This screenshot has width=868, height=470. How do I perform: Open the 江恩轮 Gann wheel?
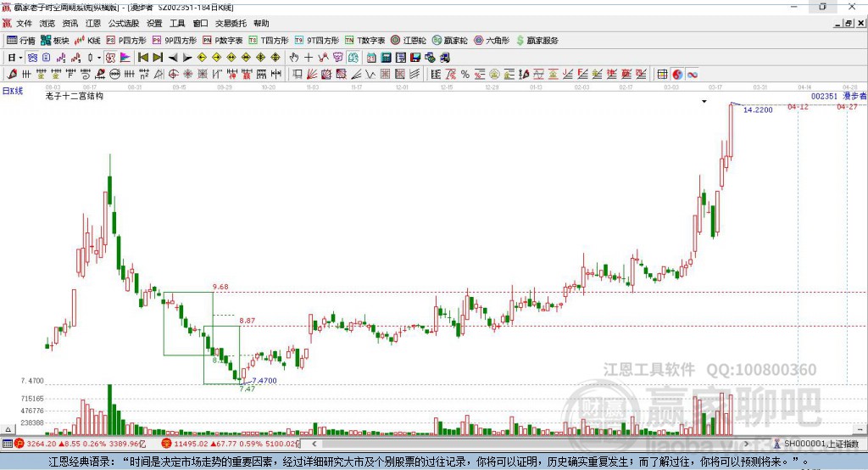tap(409, 41)
